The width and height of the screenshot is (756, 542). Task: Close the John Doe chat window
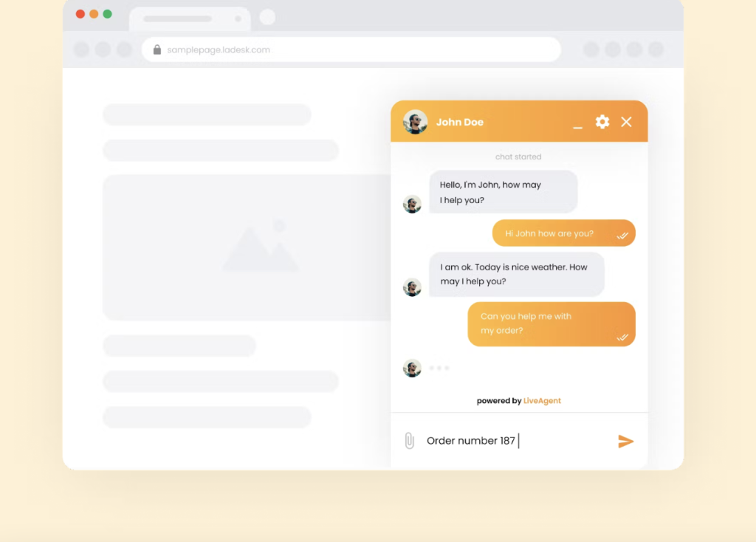[626, 122]
